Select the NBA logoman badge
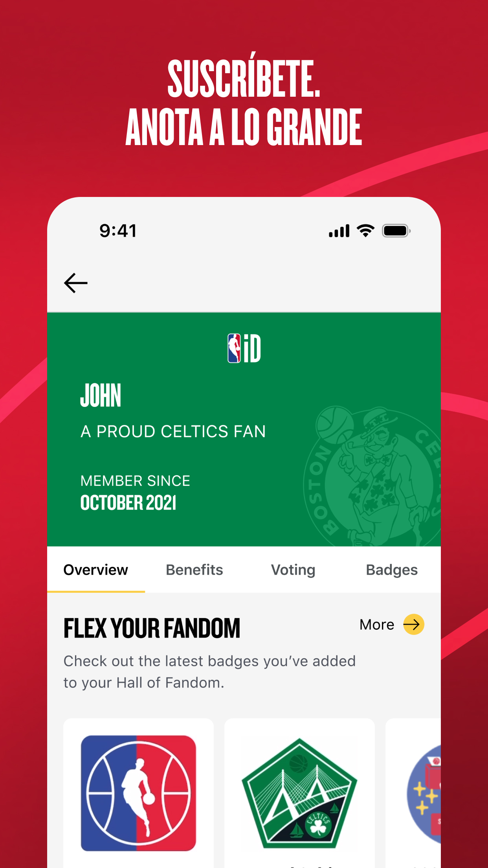 [138, 793]
